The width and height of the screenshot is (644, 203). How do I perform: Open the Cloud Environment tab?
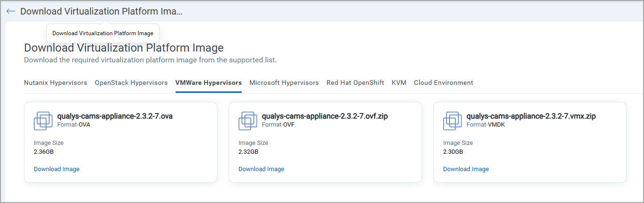coord(444,83)
